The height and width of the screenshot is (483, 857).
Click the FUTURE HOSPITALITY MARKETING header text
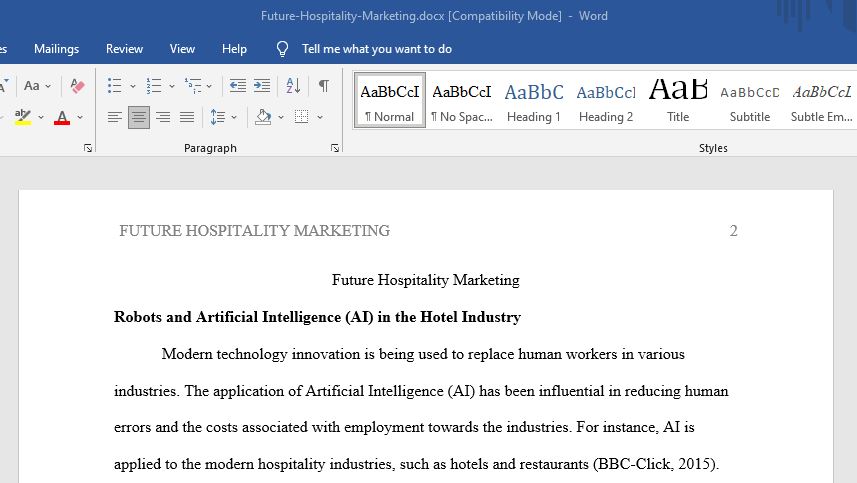pos(255,231)
